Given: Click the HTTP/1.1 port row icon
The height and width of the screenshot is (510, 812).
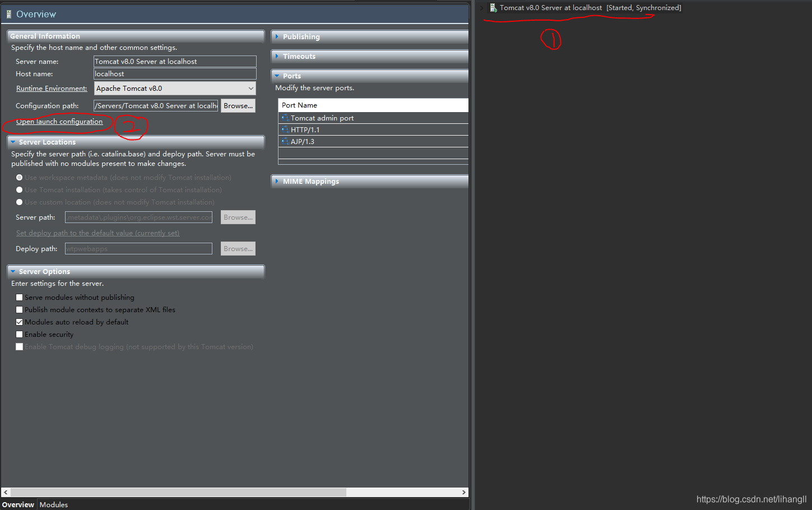Looking at the screenshot, I should point(285,129).
